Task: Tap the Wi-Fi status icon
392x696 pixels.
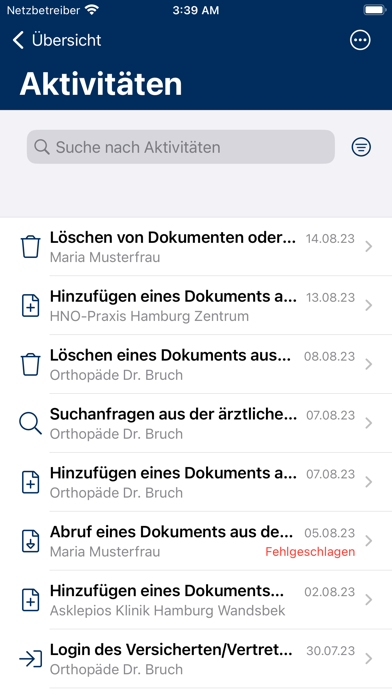Action: (x=92, y=10)
